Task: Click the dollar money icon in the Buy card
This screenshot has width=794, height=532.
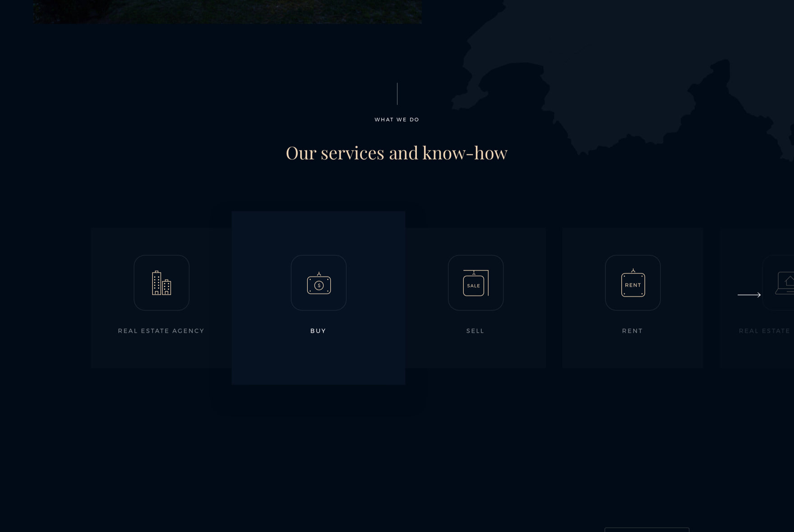Action: [x=319, y=283]
